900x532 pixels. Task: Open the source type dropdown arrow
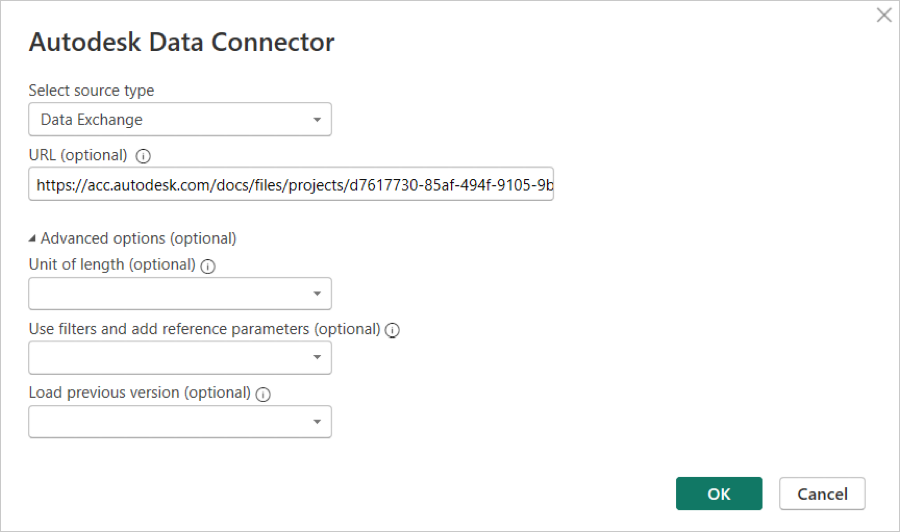click(x=316, y=120)
